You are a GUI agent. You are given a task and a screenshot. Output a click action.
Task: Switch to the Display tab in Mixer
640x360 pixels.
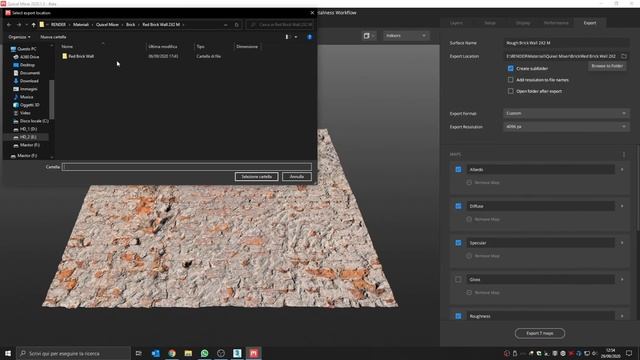point(523,23)
